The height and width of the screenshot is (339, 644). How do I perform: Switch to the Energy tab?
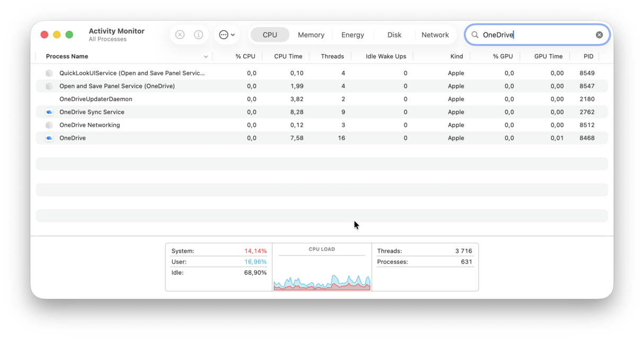(x=353, y=35)
